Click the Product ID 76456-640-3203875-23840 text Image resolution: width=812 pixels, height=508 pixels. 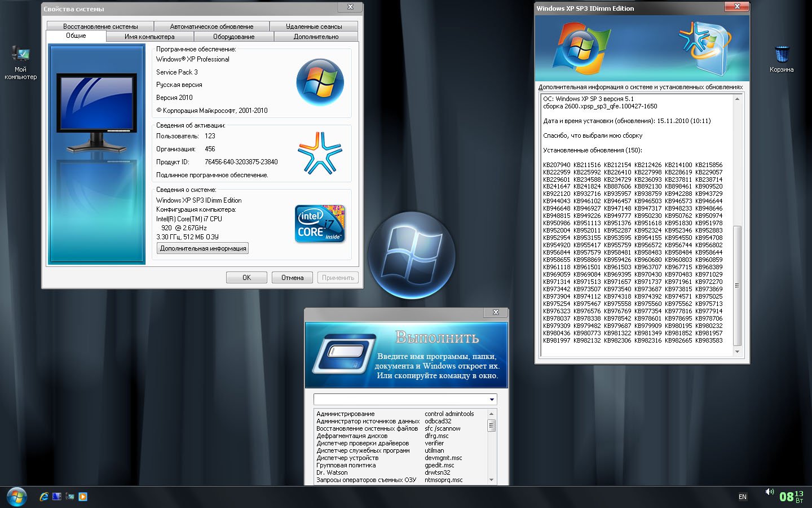point(241,162)
